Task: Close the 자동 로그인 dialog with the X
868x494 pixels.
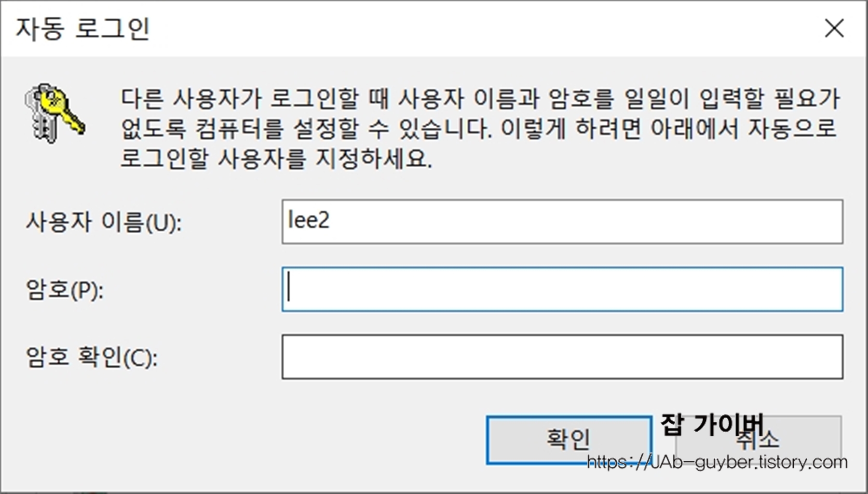Action: pyautogui.click(x=834, y=27)
